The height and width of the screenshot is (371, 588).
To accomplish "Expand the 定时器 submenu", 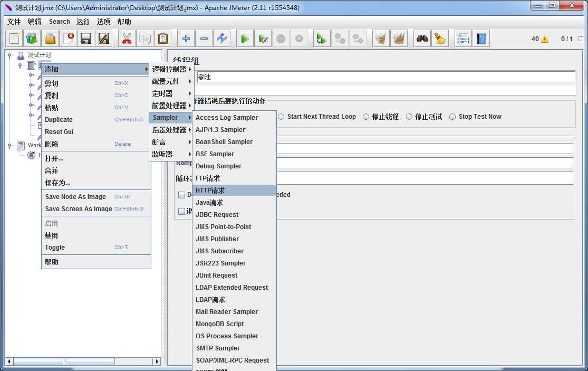I will pyautogui.click(x=171, y=93).
